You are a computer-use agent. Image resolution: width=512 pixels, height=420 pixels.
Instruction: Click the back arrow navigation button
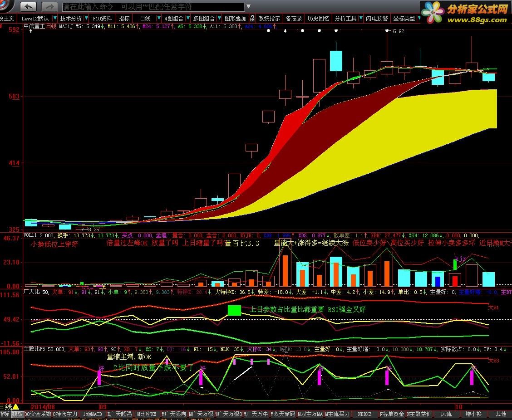(x=29, y=6)
